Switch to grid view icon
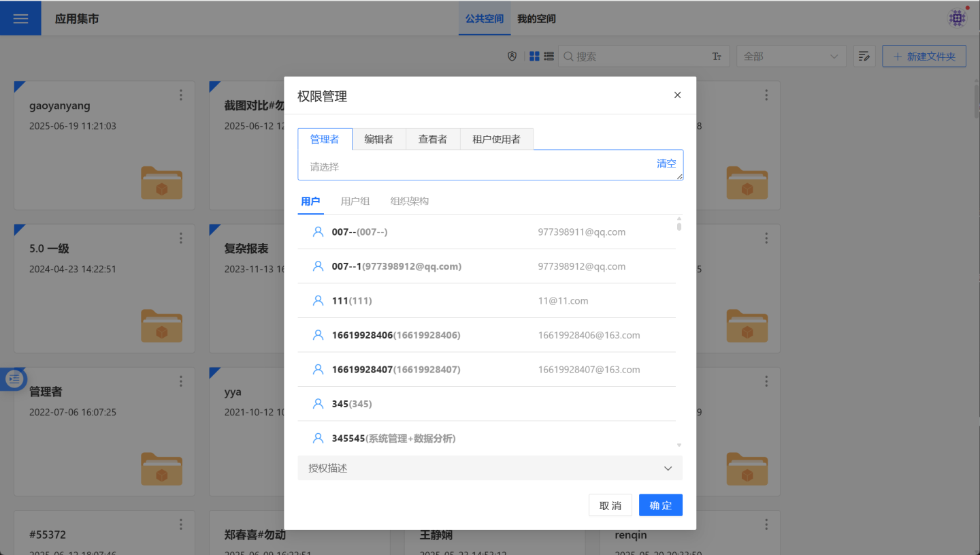980x555 pixels. (534, 57)
